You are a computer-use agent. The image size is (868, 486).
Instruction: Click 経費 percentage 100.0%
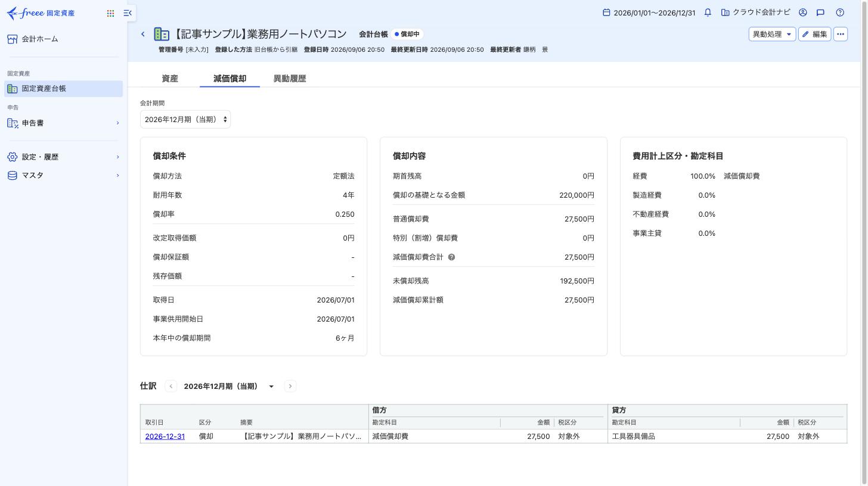[x=702, y=176]
